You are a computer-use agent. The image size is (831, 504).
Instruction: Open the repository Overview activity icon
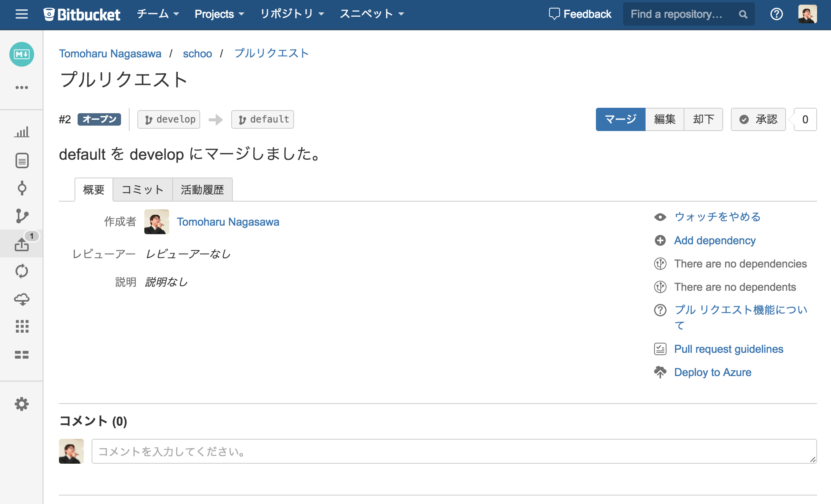pos(22,132)
